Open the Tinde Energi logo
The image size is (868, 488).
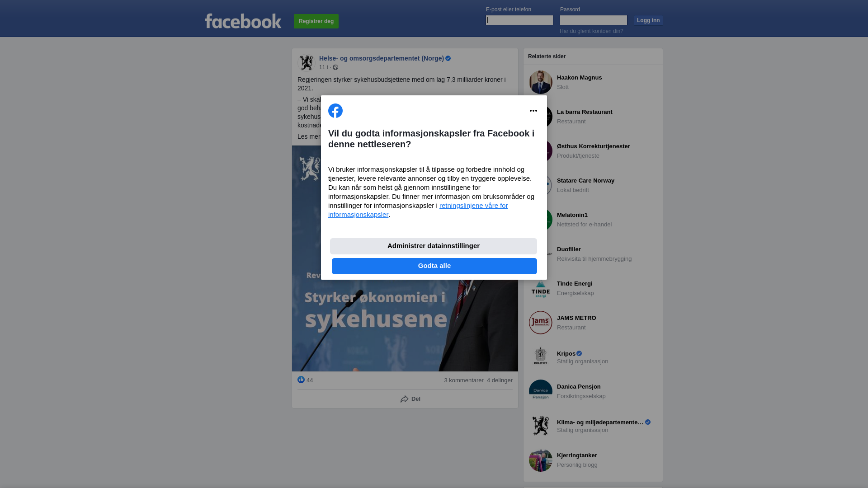point(541,288)
